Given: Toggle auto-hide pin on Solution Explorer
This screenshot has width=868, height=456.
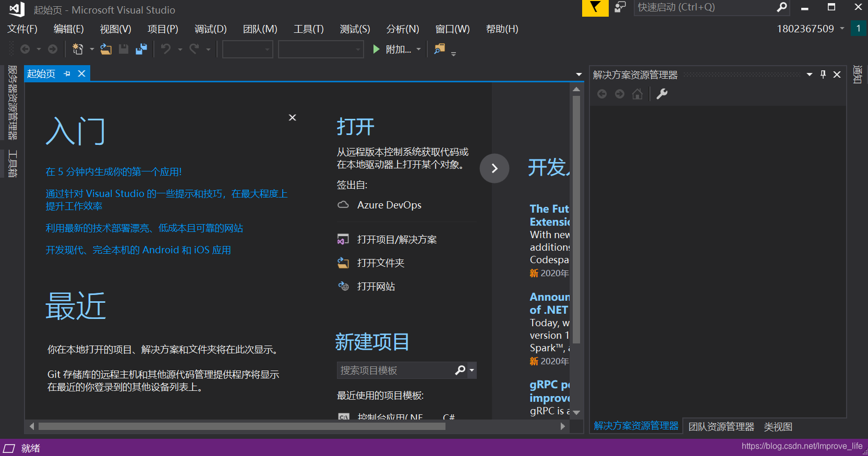Looking at the screenshot, I should [x=823, y=75].
